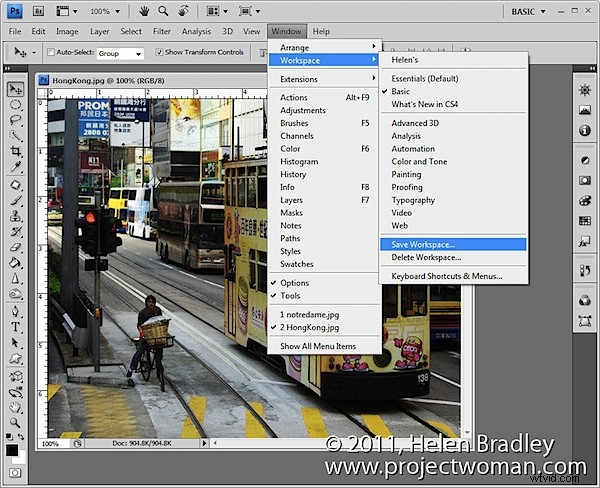Open the Info panel icon on right dock
Screen dimensions: 600x488
tap(584, 131)
